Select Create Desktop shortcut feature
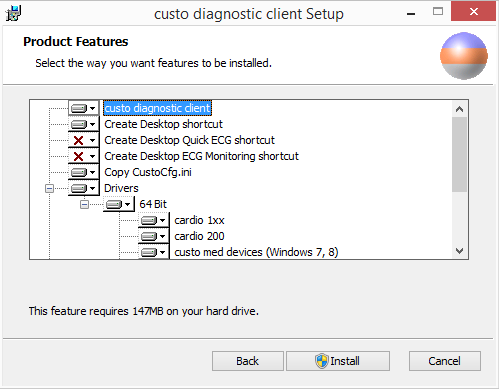Viewport: 499px width, 389px height. click(163, 124)
